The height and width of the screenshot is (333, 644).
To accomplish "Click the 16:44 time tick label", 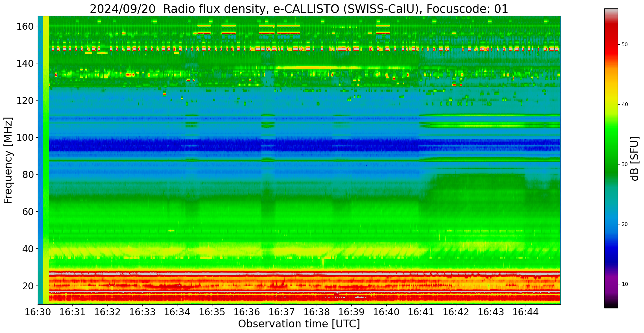I will pyautogui.click(x=526, y=312).
